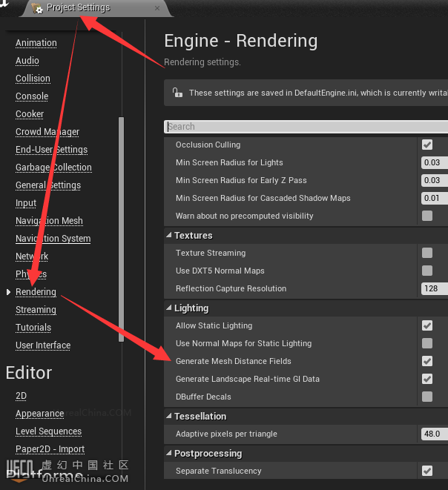
Task: Enable Texture Streaming checkbox
Action: (427, 253)
